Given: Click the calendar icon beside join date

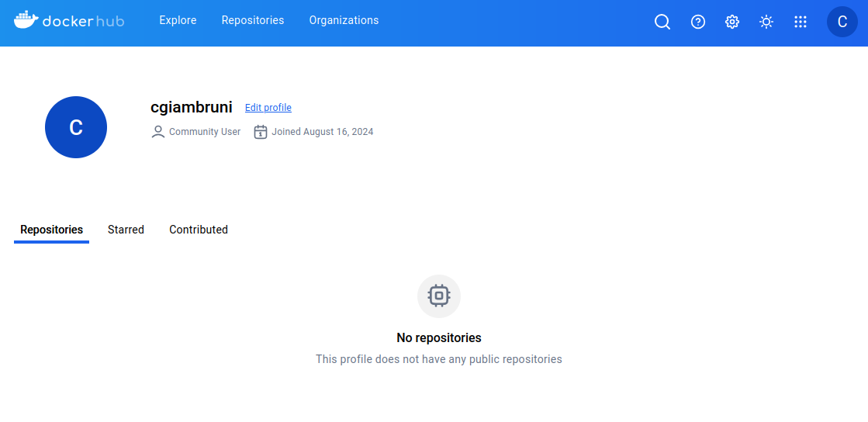Looking at the screenshot, I should point(261,132).
